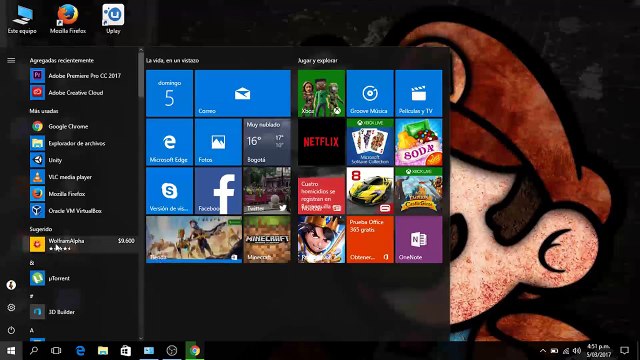Open Edge from the taskbar

[x=80, y=351]
